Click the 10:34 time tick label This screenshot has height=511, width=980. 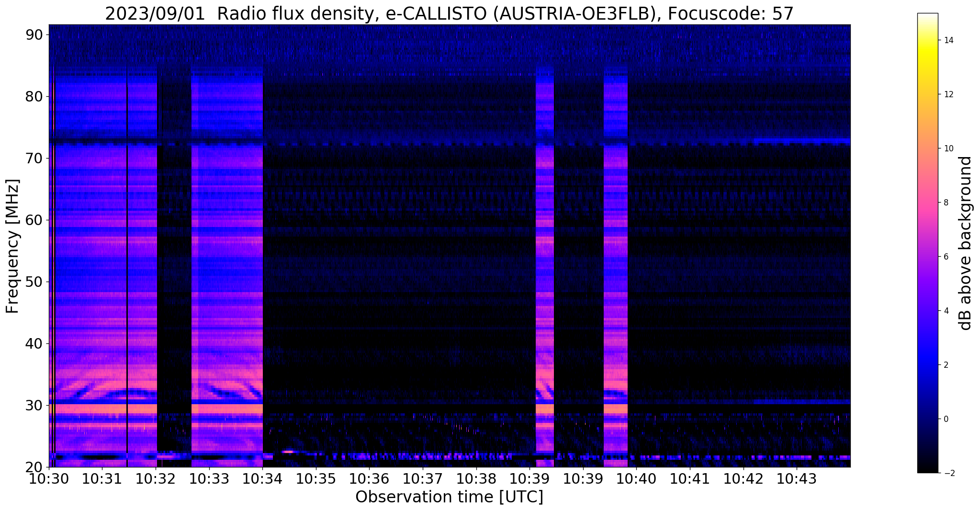262,479
